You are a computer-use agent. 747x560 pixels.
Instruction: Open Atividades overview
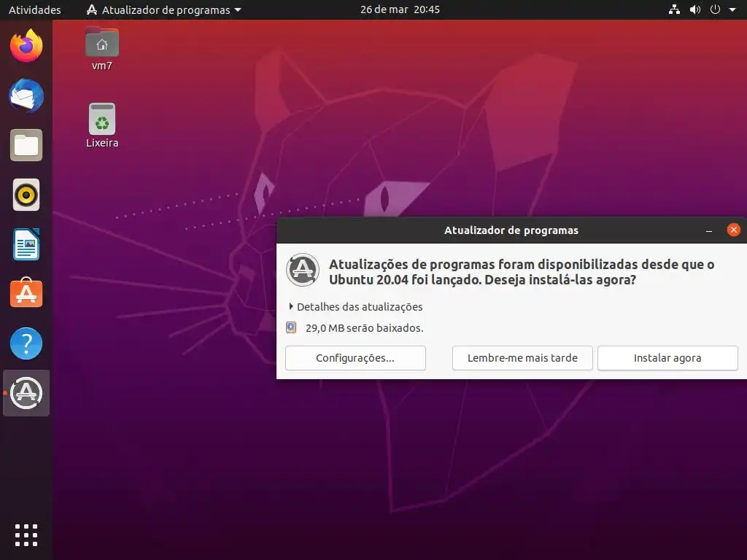[35, 9]
